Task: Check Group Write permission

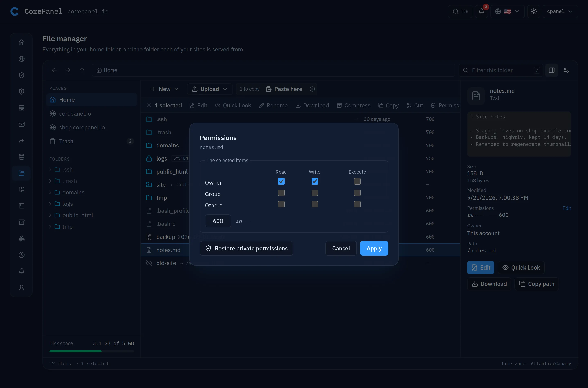Action: (x=315, y=193)
